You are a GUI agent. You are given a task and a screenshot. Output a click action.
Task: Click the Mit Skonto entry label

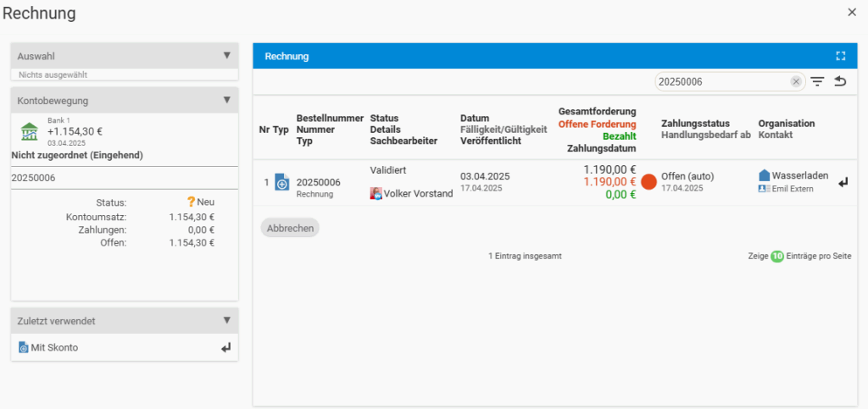tap(54, 348)
